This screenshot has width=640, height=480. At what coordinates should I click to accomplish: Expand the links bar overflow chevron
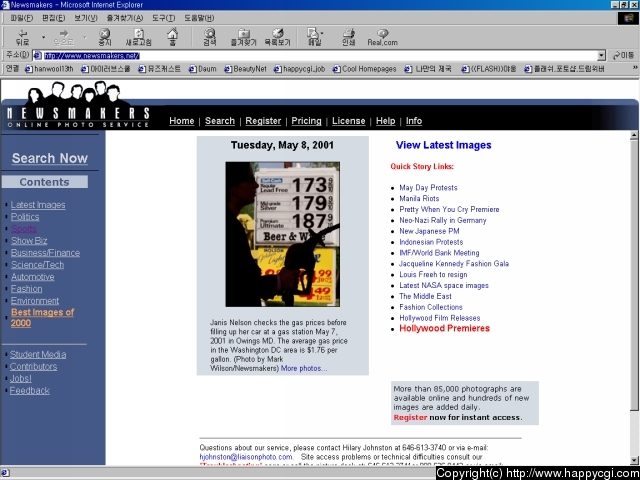pyautogui.click(x=635, y=68)
